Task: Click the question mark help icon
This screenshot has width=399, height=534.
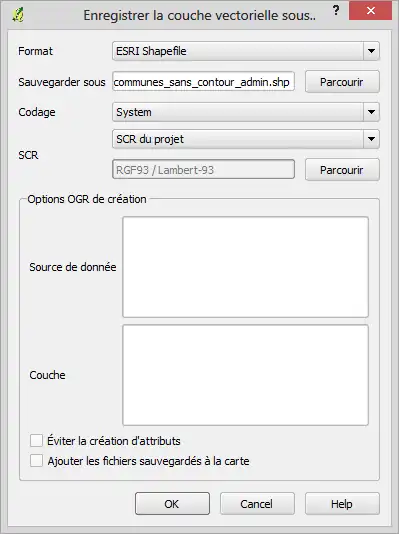Action: pyautogui.click(x=336, y=11)
